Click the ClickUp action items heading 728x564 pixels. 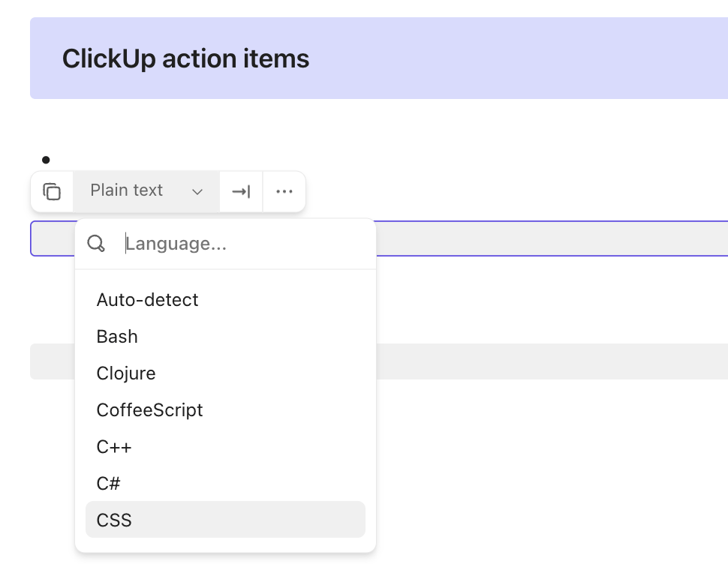(185, 58)
